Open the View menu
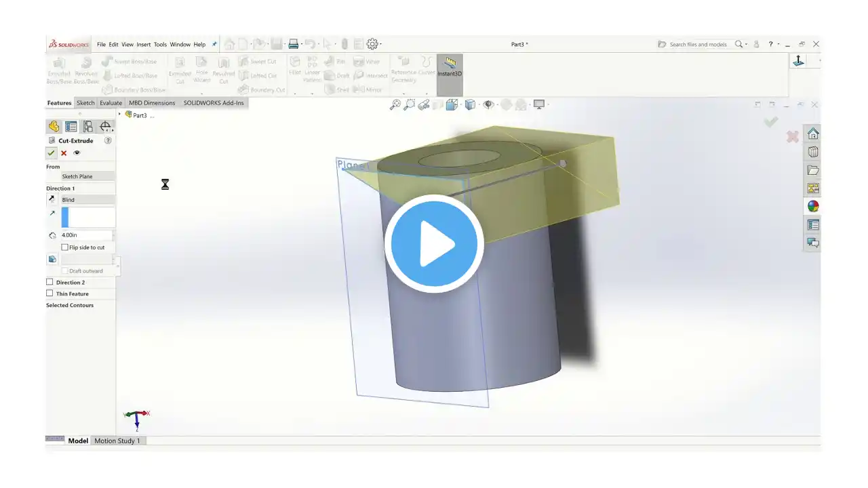Image resolution: width=868 pixels, height=488 pixels. pyautogui.click(x=127, y=45)
